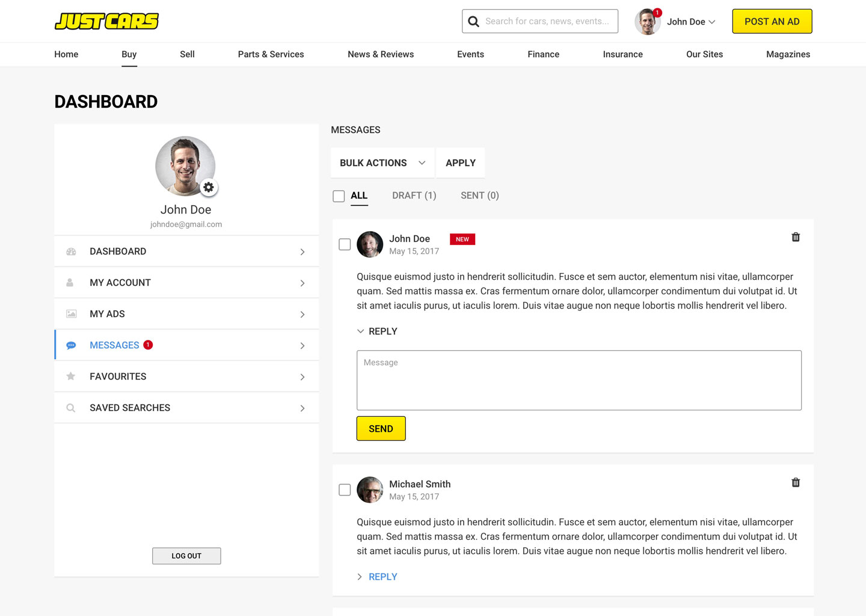Tick the checkbox for John Doe's message

(x=345, y=244)
